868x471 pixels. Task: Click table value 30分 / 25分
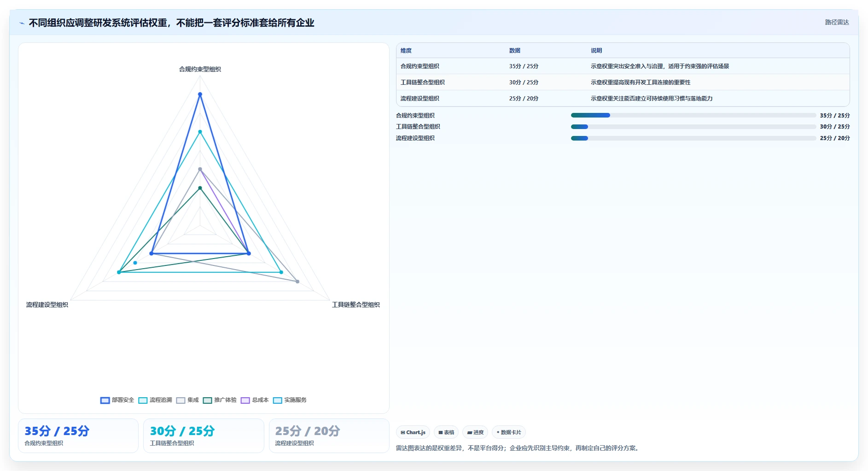524,82
